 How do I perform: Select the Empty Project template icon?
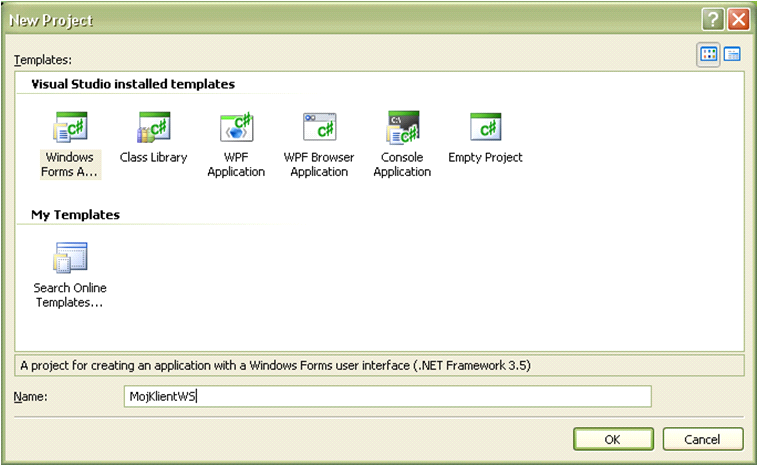485,128
